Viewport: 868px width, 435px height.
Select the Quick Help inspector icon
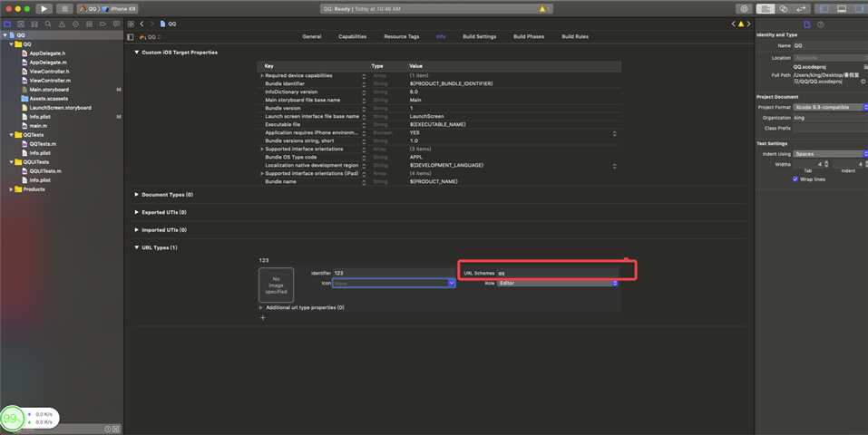click(x=821, y=24)
